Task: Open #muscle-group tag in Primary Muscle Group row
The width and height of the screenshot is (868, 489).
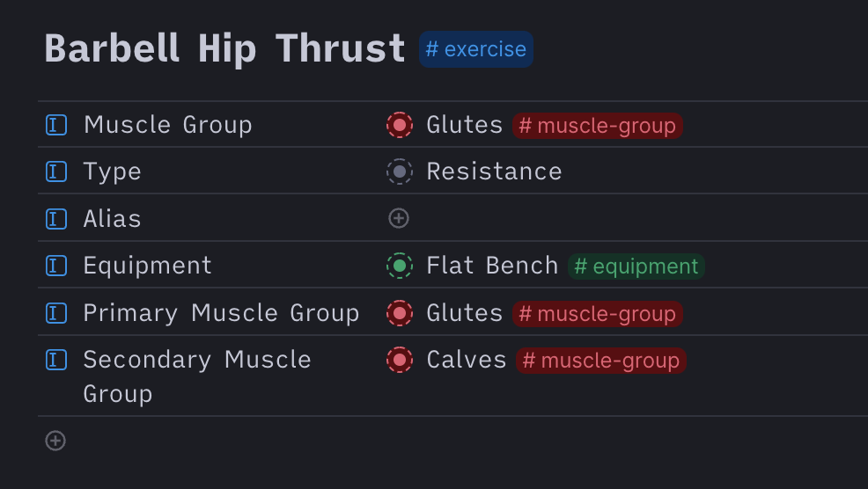Action: tap(598, 314)
